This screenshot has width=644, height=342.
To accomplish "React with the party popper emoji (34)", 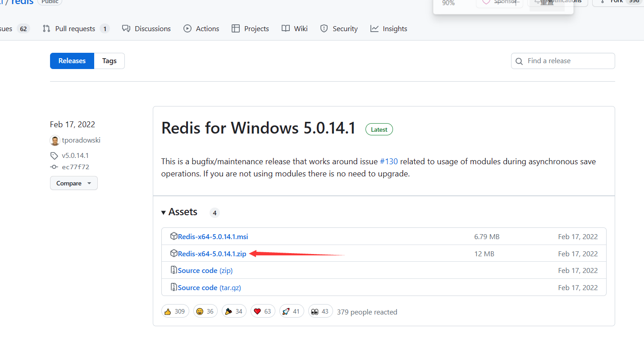I will tap(234, 311).
